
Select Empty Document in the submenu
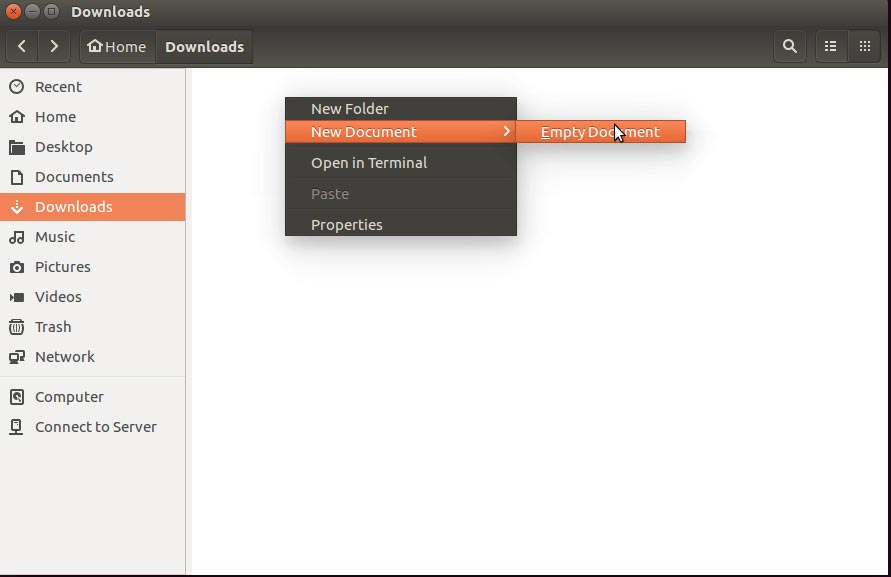[x=599, y=131]
